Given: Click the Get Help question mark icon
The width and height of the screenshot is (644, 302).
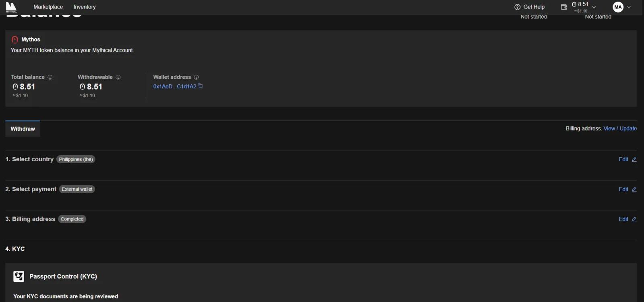Looking at the screenshot, I should pos(518,7).
